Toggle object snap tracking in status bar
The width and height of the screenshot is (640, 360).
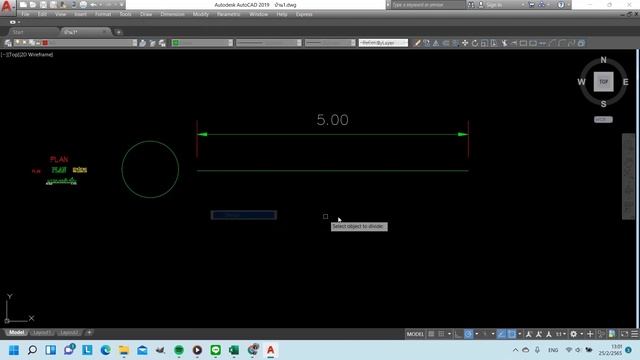tap(501, 334)
